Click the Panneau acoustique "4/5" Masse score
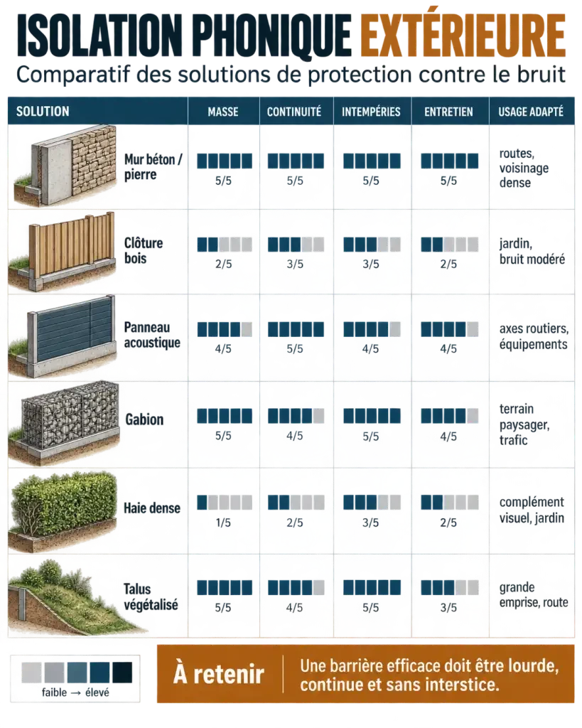 click(x=223, y=348)
